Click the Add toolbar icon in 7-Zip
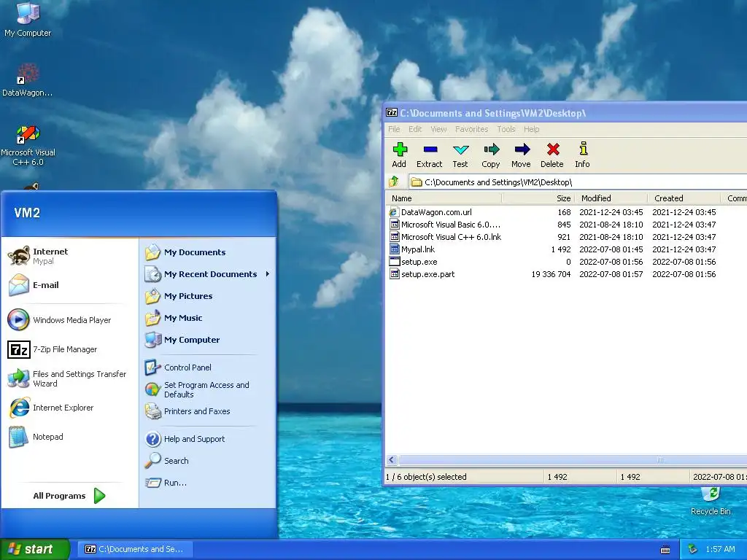The image size is (747, 560). click(x=399, y=155)
